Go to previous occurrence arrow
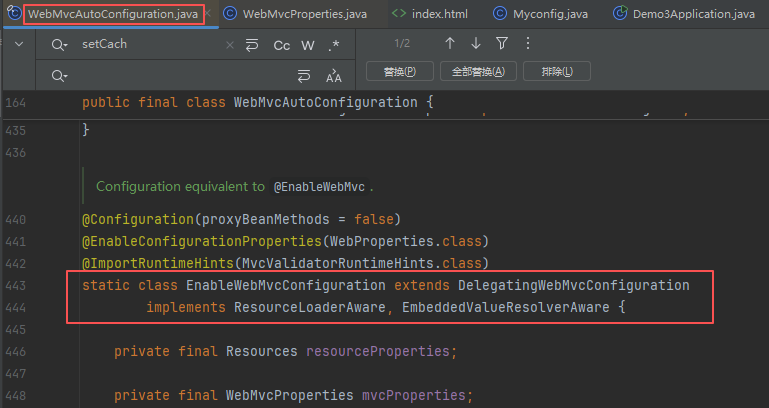The image size is (769, 408). tap(450, 44)
